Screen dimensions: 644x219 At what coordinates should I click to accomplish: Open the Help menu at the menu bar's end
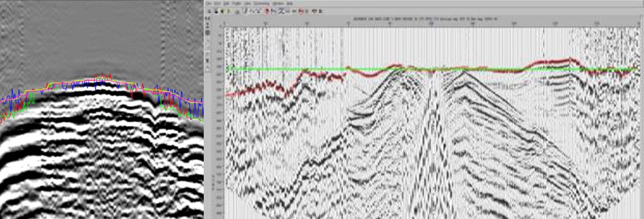[x=289, y=3]
